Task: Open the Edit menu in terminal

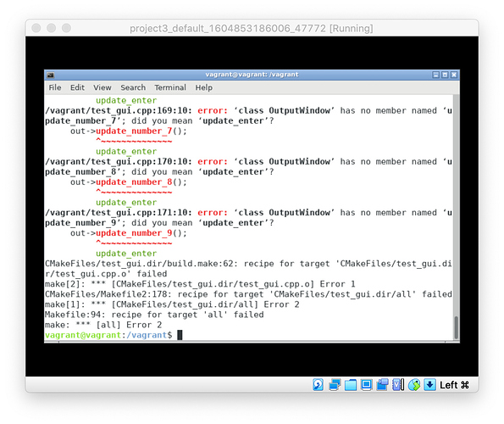Action: coord(77,87)
